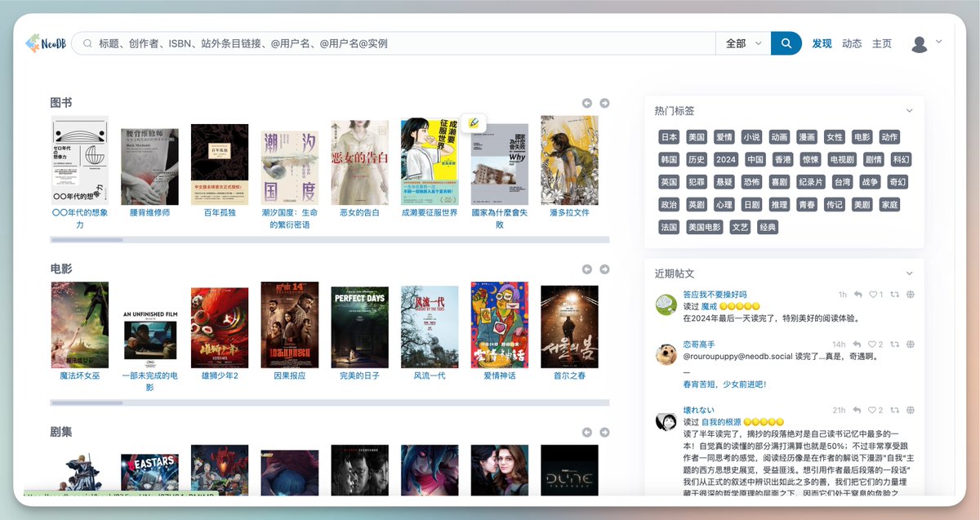The height and width of the screenshot is (520, 980).
Task: Click the blue search magnifier button
Action: click(786, 43)
